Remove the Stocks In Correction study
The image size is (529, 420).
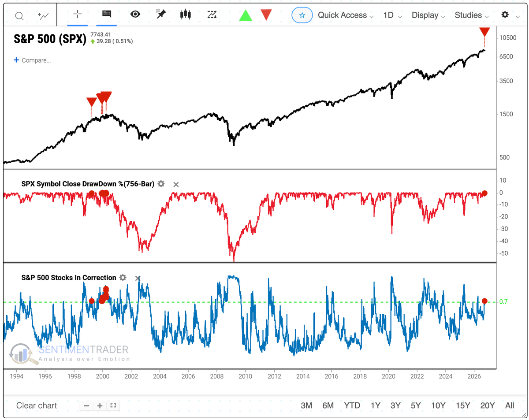pyautogui.click(x=138, y=278)
